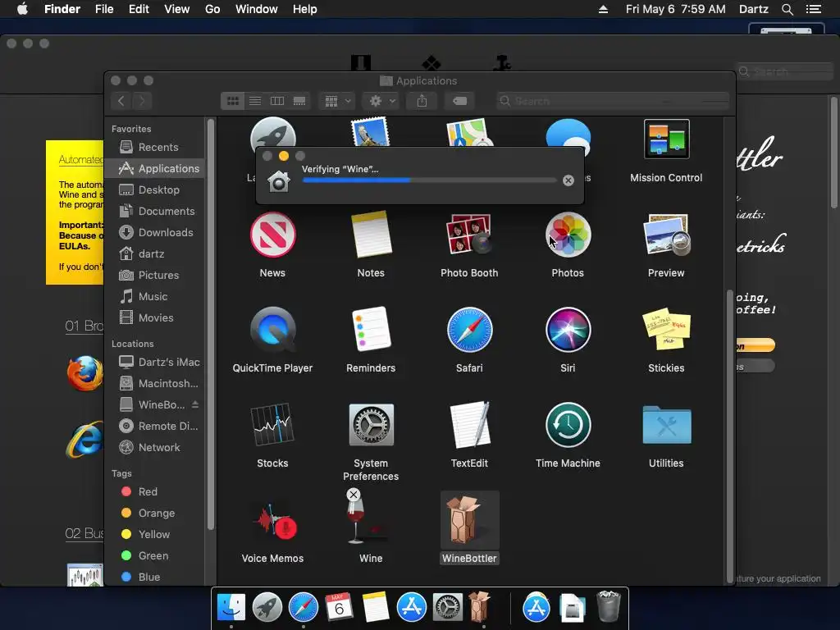The image size is (840, 630).
Task: Select the WineBottler app icon
Action: 469,519
